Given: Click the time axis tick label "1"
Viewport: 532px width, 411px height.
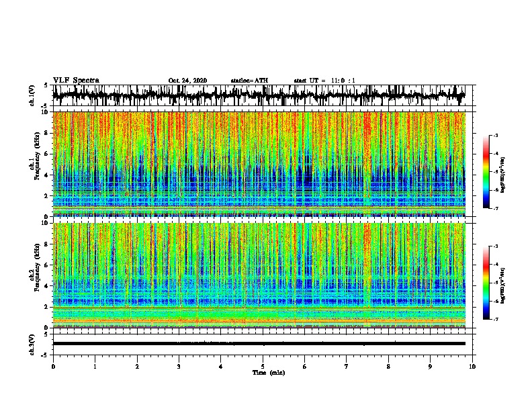Looking at the screenshot, I should coord(95,367).
